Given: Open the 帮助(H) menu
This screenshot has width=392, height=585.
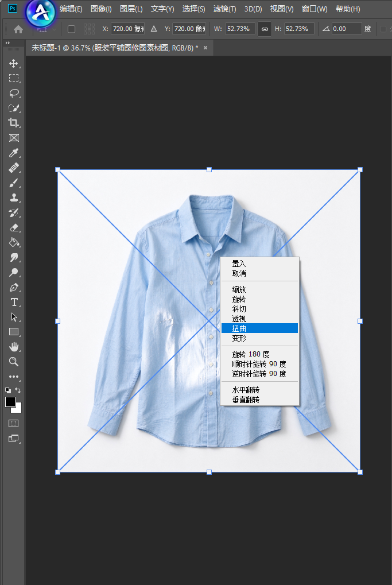Looking at the screenshot, I should [348, 9].
